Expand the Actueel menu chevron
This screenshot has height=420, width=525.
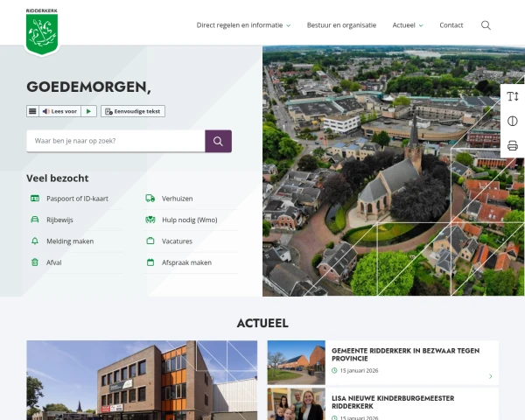(421, 25)
